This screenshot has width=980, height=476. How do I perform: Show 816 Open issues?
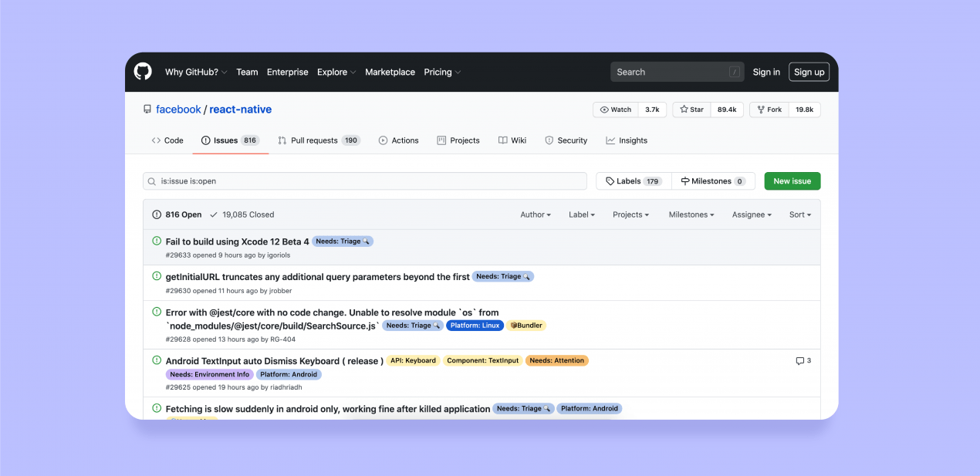(177, 214)
